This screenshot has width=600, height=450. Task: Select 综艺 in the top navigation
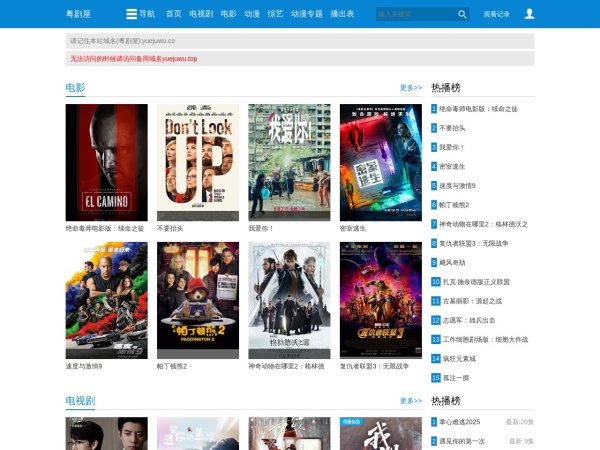coord(275,14)
